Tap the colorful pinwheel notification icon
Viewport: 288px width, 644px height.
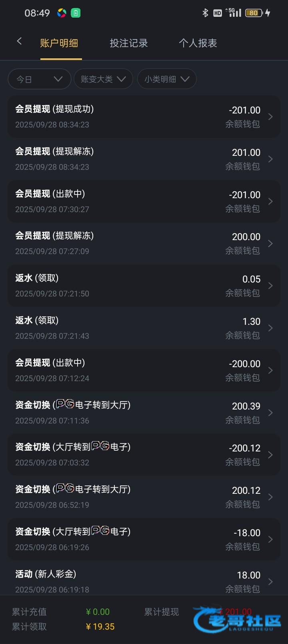tap(62, 13)
